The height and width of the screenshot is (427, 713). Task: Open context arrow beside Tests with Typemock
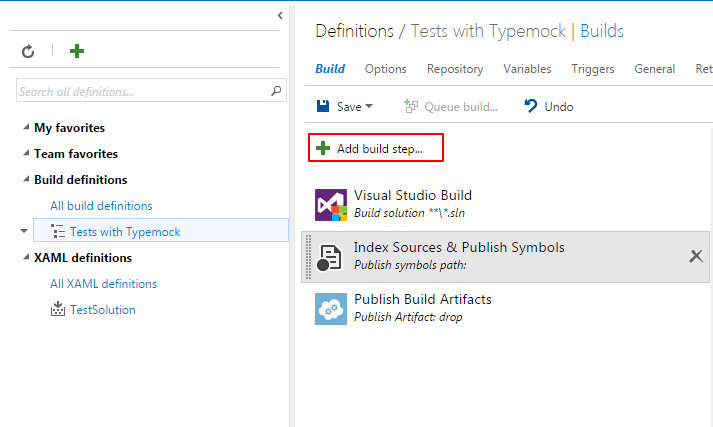click(x=24, y=231)
